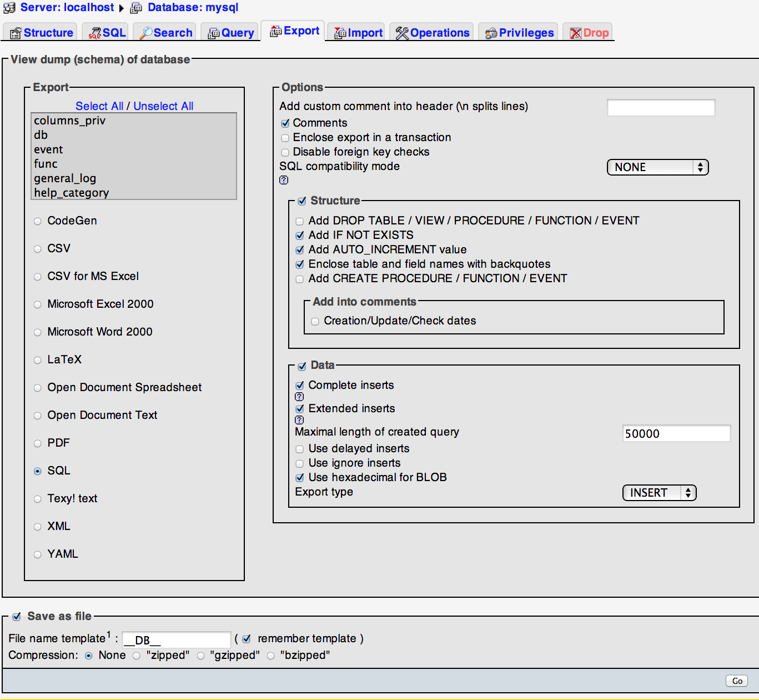Choose Microsoft Excel 2000 format
Viewport: 759px width, 700px height.
click(x=38, y=304)
